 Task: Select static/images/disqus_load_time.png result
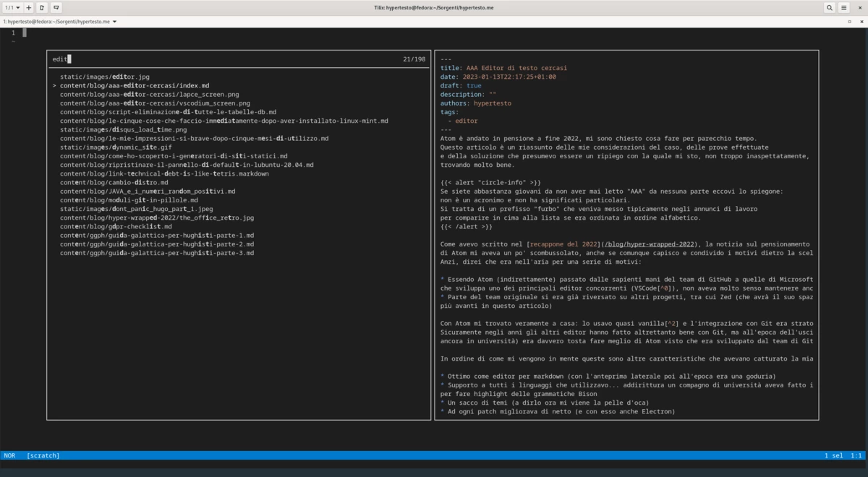[123, 129]
